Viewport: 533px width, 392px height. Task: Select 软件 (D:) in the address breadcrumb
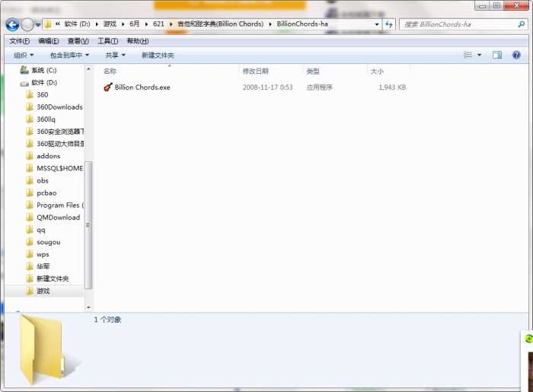point(77,24)
